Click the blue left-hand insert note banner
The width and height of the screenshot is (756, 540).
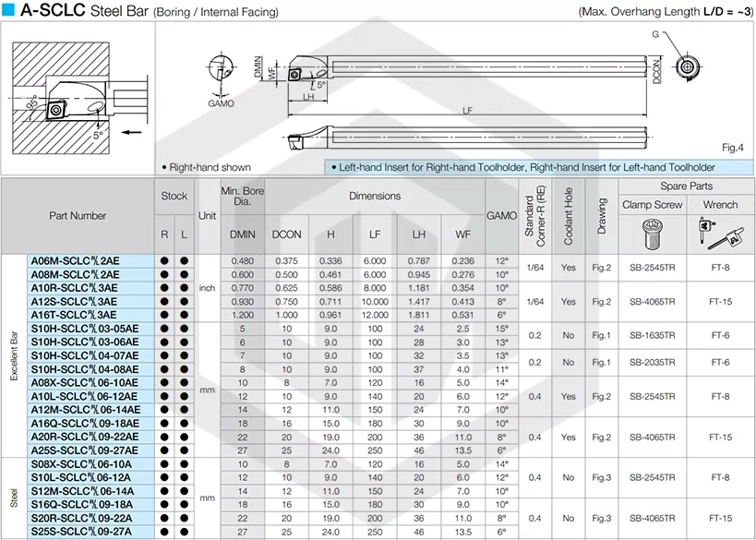click(538, 167)
